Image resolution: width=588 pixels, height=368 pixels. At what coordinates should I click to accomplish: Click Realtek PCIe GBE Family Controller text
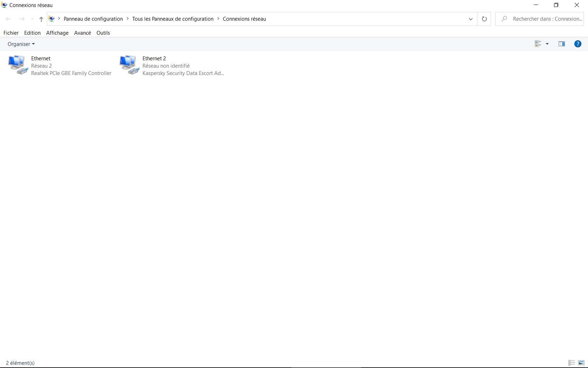click(71, 73)
